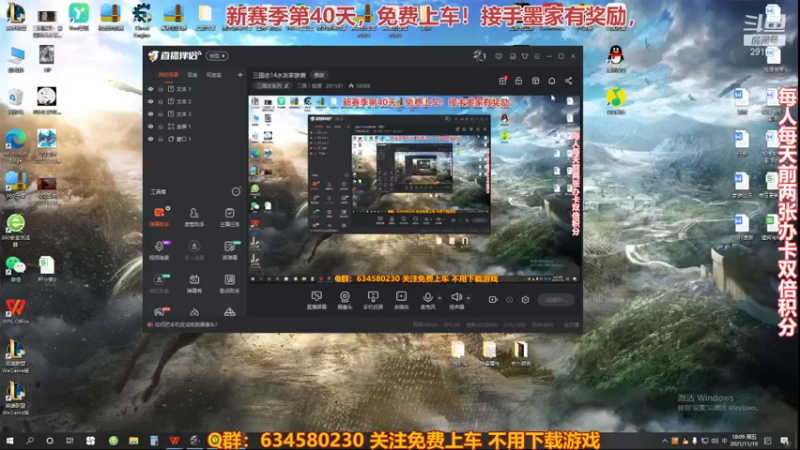
Task: Click the live preview canvas
Action: [415, 189]
